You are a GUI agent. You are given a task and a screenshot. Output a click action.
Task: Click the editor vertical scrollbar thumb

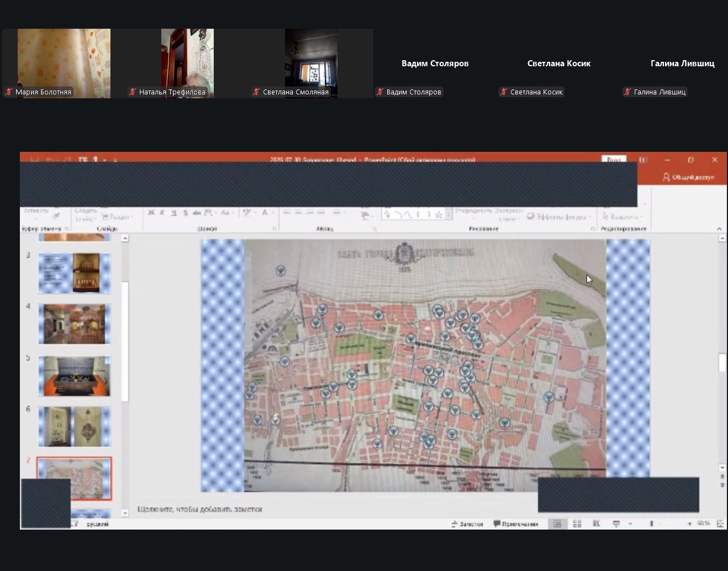pos(722,362)
